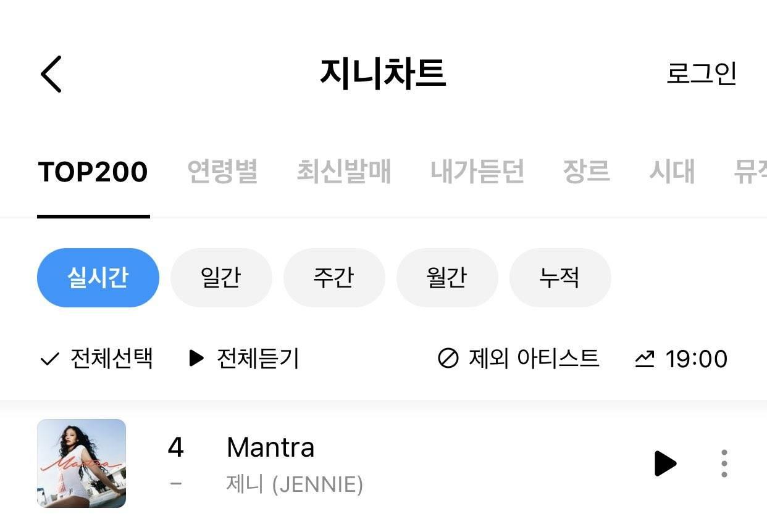Choose the cumulative (누적) chart filter
The image size is (767, 532).
(x=560, y=278)
